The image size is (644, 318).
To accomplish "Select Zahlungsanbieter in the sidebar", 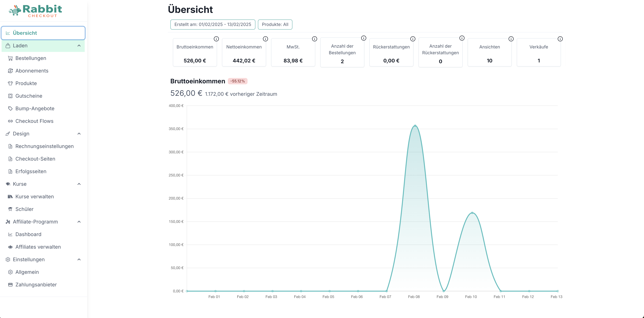I will point(36,285).
